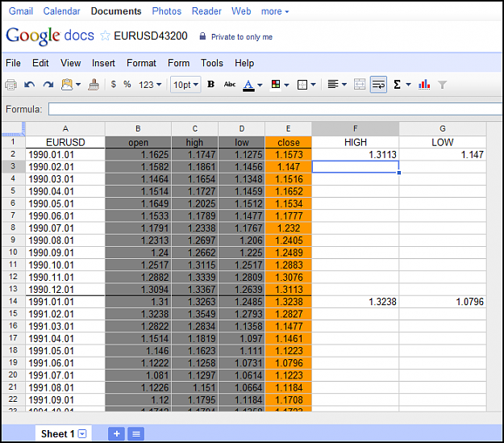Insert a chart with chart icon
This screenshot has width=504, height=443.
click(x=424, y=85)
